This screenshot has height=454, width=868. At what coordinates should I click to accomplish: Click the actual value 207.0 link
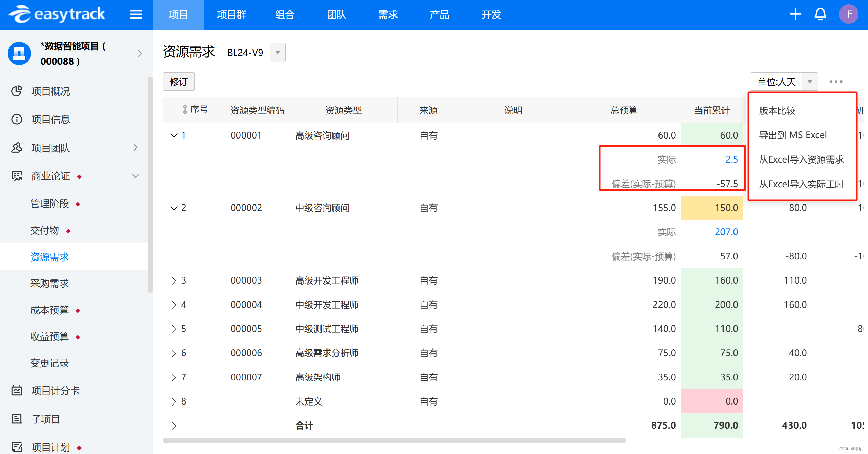[726, 232]
